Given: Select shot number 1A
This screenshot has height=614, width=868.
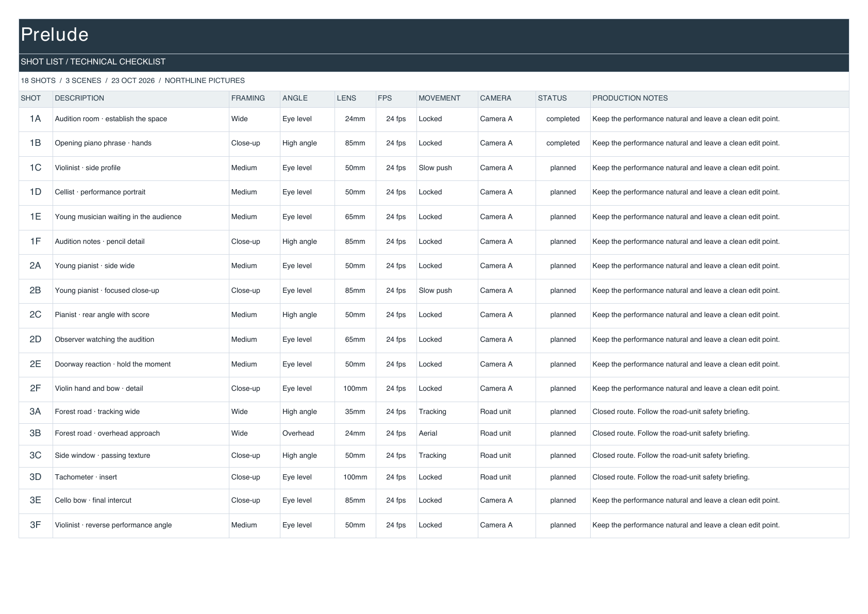Looking at the screenshot, I should pos(35,119).
